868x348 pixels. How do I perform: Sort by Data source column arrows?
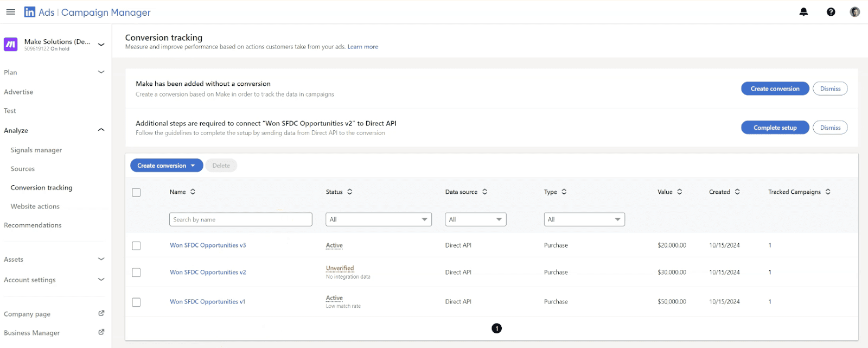pyautogui.click(x=484, y=192)
